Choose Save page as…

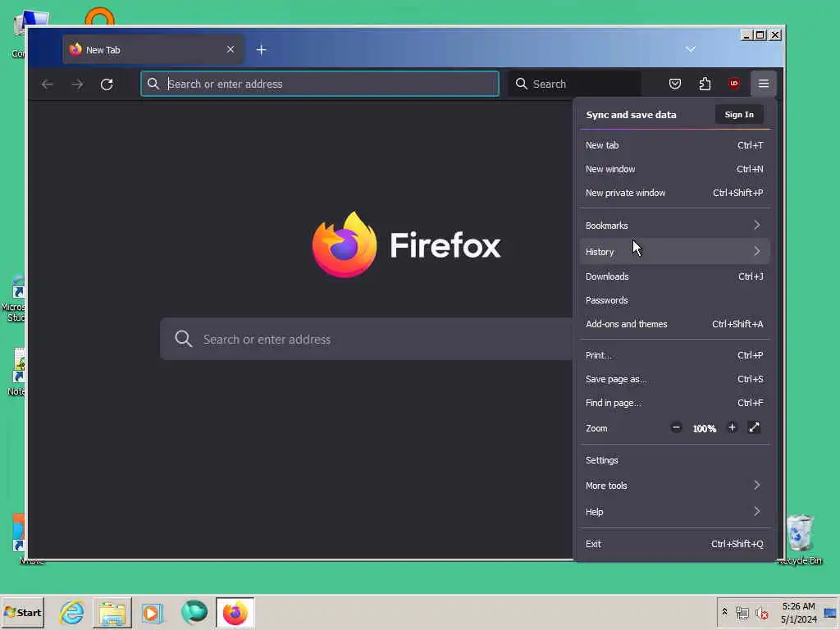(x=674, y=379)
